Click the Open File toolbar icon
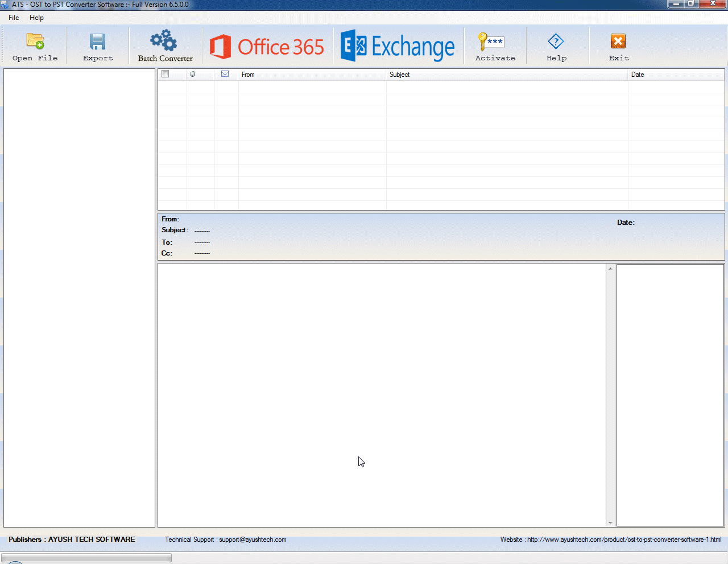 [35, 42]
